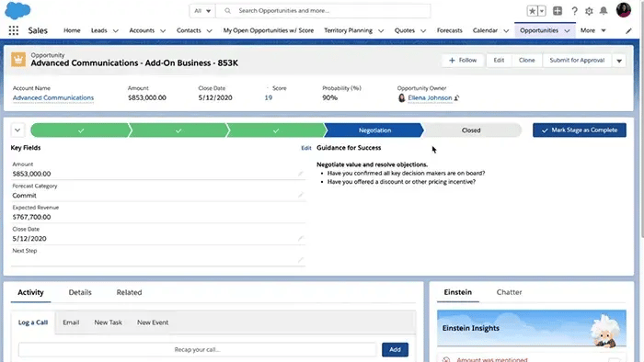
Task: Open the Notifications bell icon
Action: [x=604, y=11]
